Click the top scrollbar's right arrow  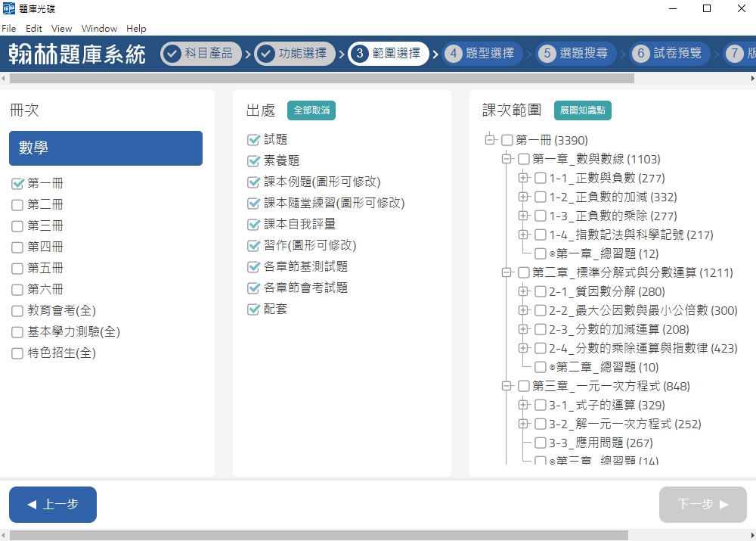point(752,78)
